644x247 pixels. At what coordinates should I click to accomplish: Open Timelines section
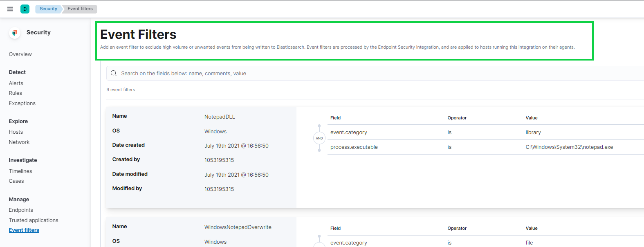20,171
